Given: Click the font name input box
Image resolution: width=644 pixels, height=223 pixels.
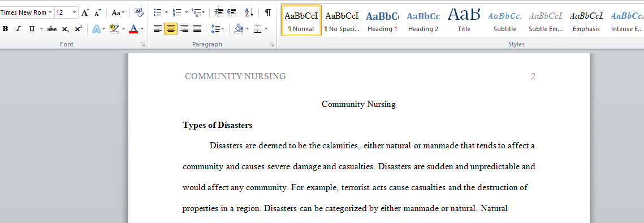Looking at the screenshot, I should [23, 12].
